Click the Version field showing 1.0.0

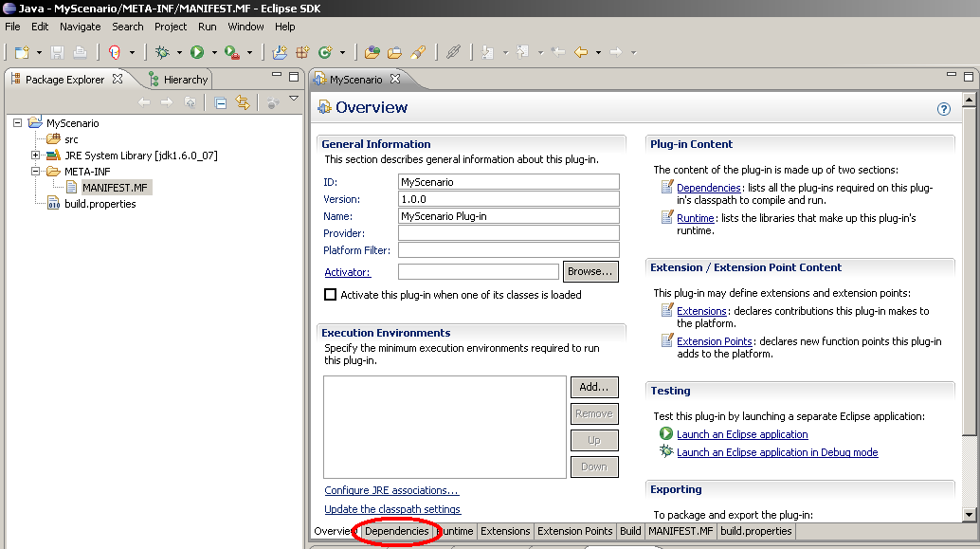point(509,199)
